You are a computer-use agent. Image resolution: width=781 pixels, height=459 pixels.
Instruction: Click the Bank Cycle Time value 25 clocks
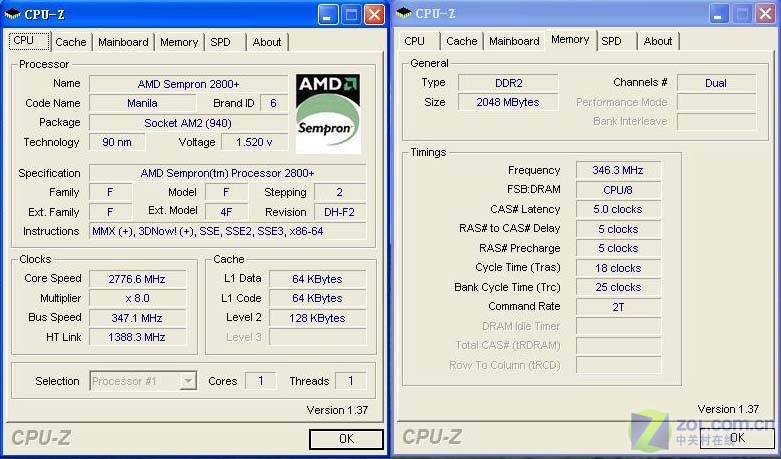(x=618, y=288)
